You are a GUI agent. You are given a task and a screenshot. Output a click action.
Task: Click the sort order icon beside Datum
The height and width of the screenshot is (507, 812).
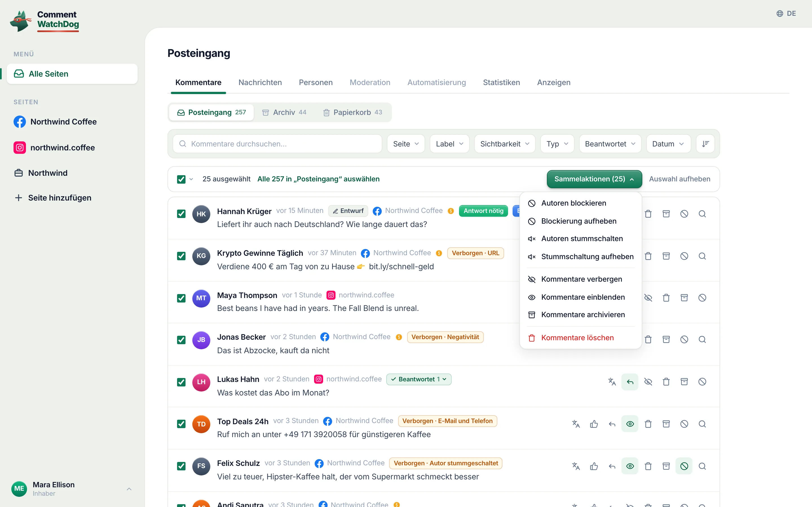[705, 144]
